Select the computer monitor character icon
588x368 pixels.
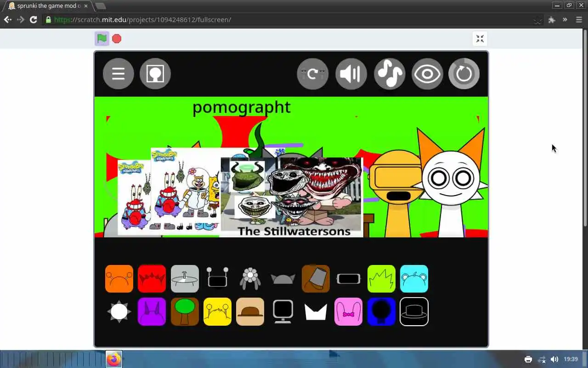283,311
